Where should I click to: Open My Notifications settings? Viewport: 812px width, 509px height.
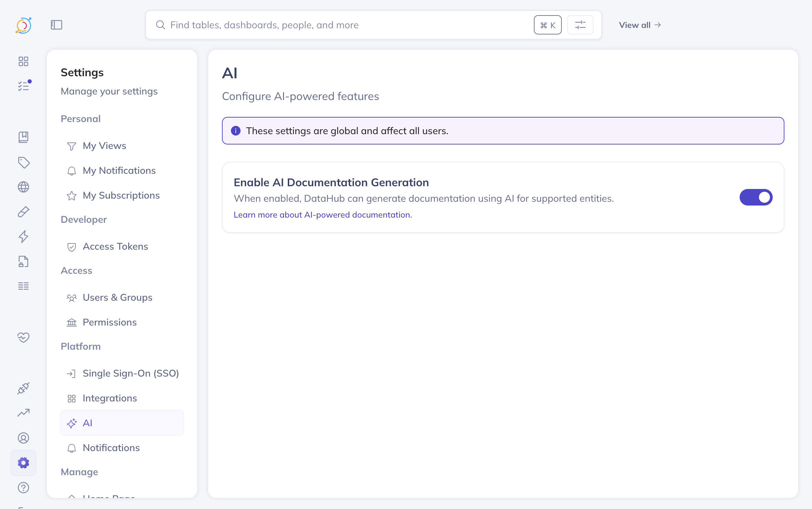coord(119,171)
